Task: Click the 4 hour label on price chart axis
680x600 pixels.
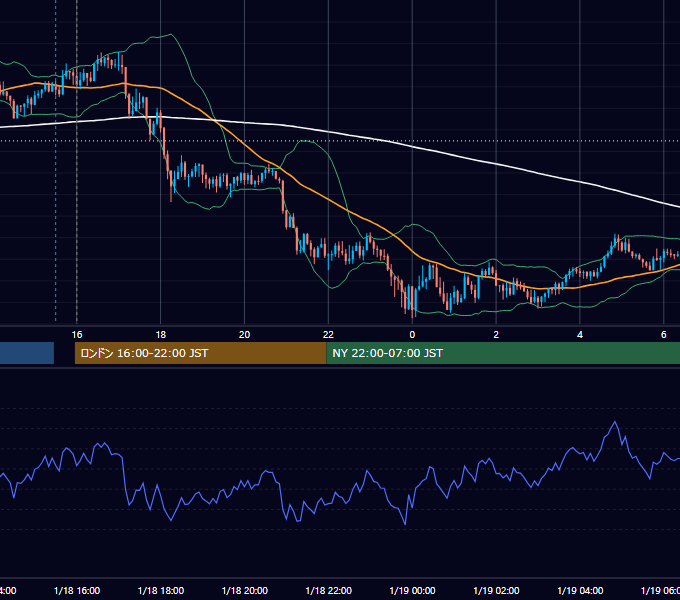Action: (580, 335)
